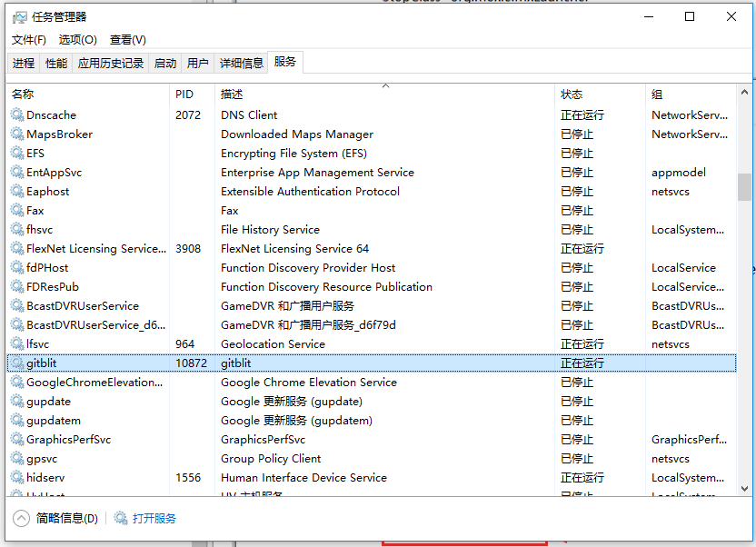Screen dimensions: 756x547
Task: Open the 详细信息 tab
Action: (241, 63)
